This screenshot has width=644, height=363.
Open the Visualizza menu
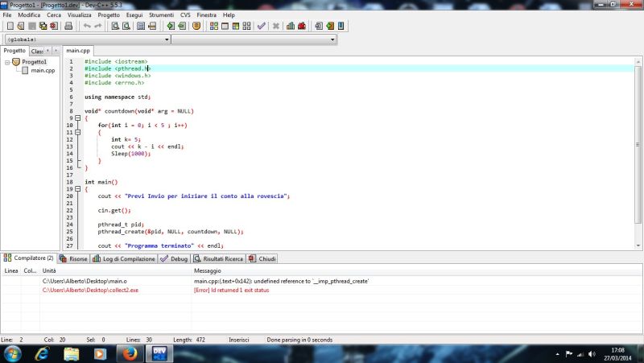click(x=79, y=14)
